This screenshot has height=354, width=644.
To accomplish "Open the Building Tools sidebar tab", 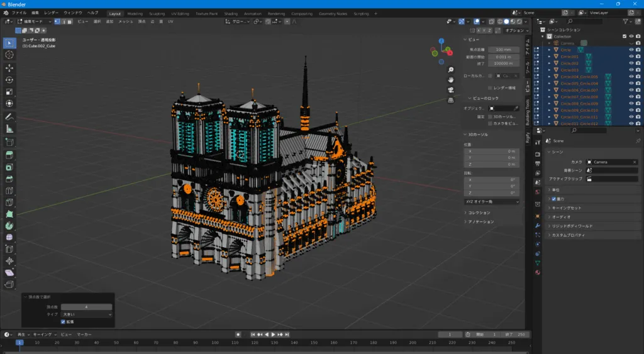I will tap(528, 111).
